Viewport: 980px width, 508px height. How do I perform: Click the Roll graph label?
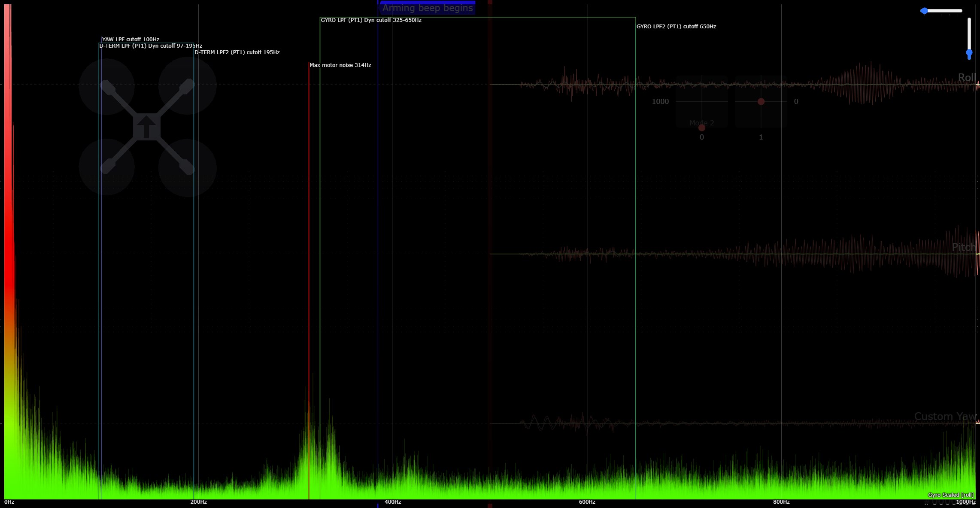click(967, 77)
